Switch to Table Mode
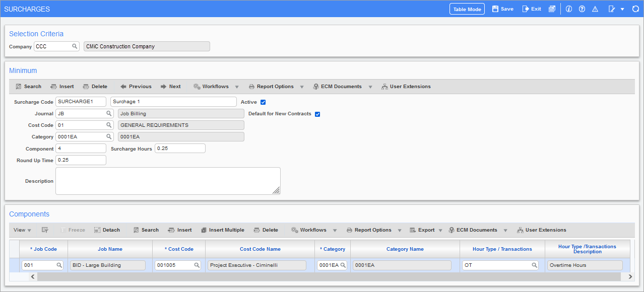Image resolution: width=644 pixels, height=292 pixels. 467,9
